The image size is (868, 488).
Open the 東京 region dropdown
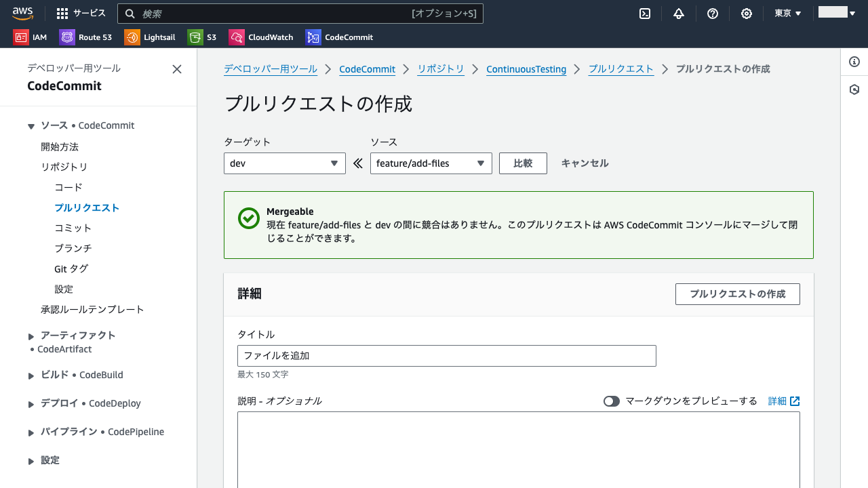coord(788,14)
